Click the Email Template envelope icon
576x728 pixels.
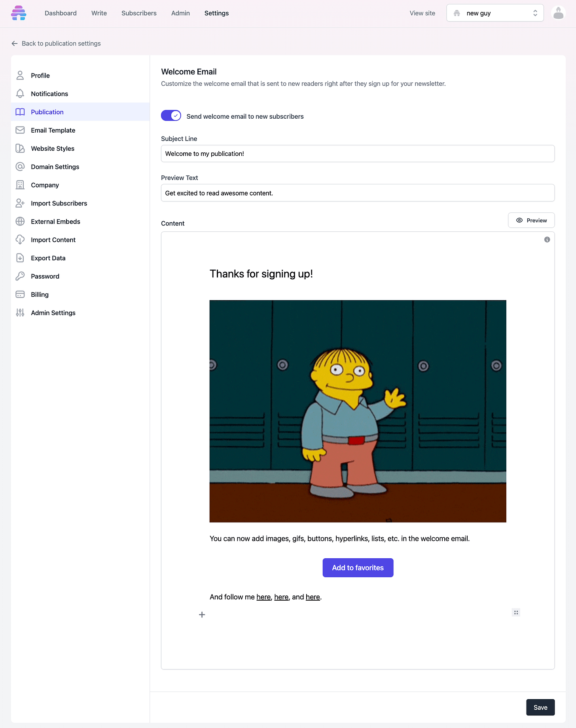20,130
